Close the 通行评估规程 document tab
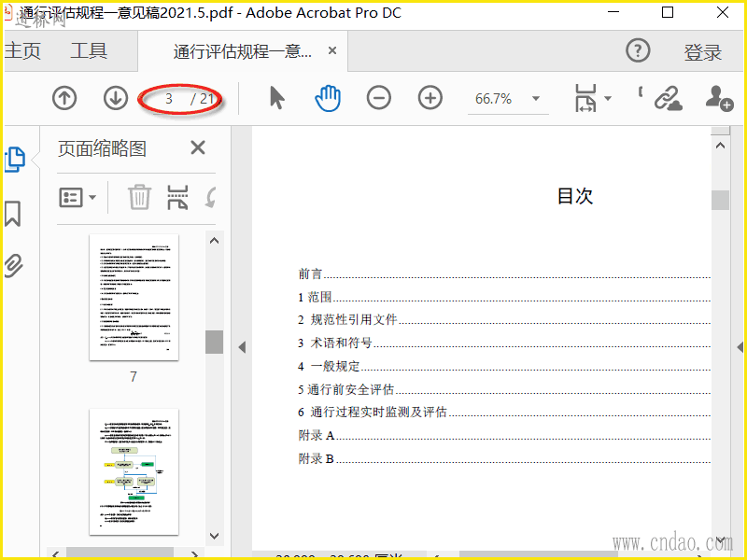Screen dimensions: 747x560 (332, 50)
